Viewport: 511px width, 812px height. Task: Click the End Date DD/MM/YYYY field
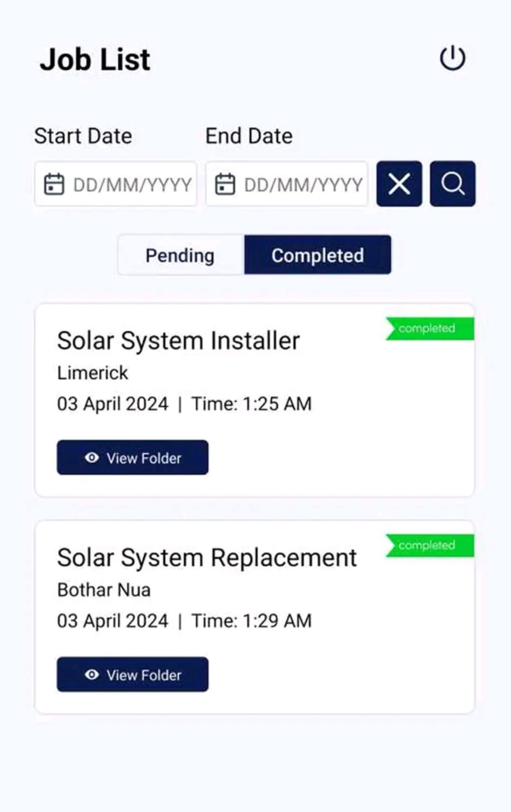303,185
